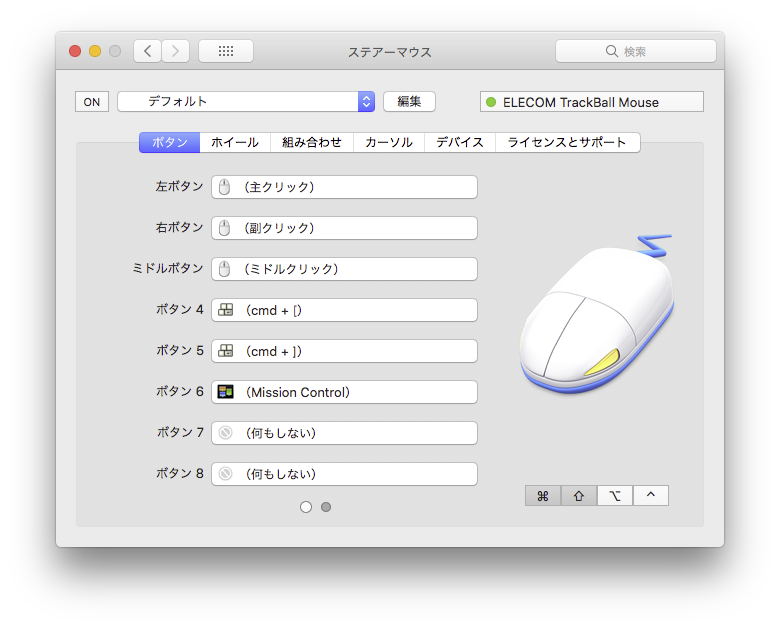
Task: Toggle the Shift modifier key button
Action: [579, 496]
